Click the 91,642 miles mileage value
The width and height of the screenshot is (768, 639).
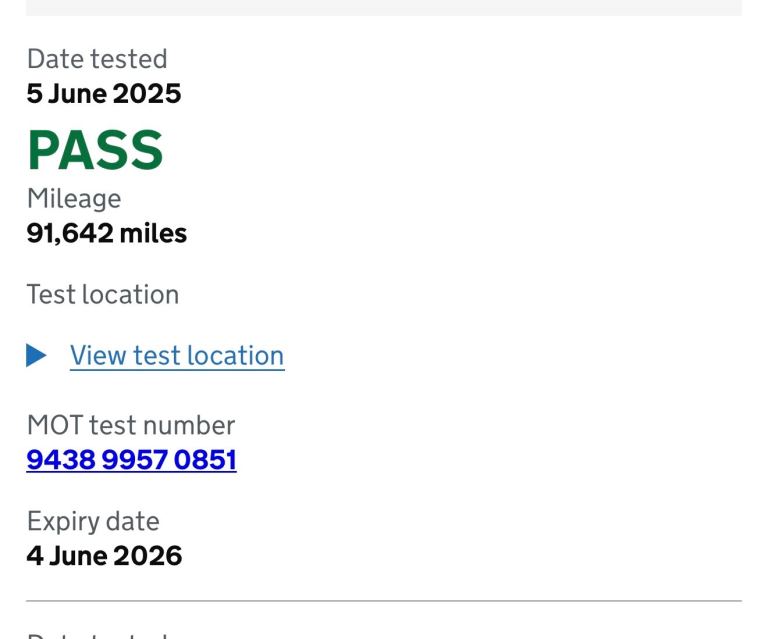click(106, 233)
